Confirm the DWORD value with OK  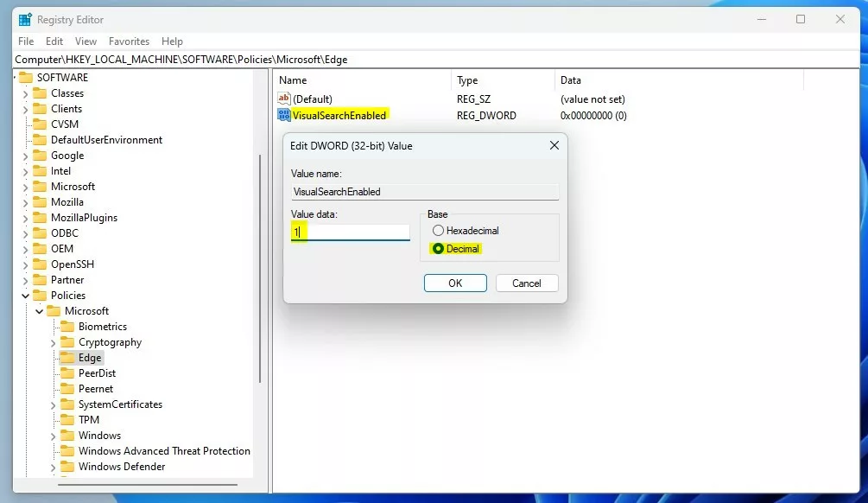click(x=455, y=283)
